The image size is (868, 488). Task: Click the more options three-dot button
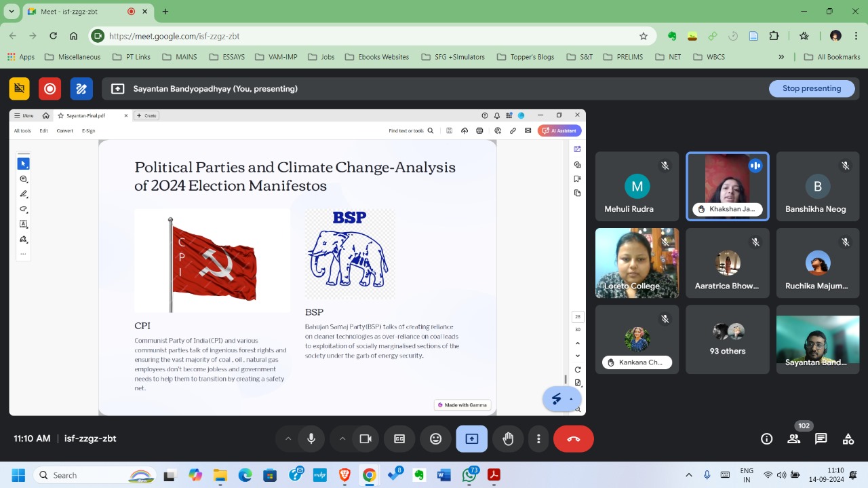(x=538, y=439)
